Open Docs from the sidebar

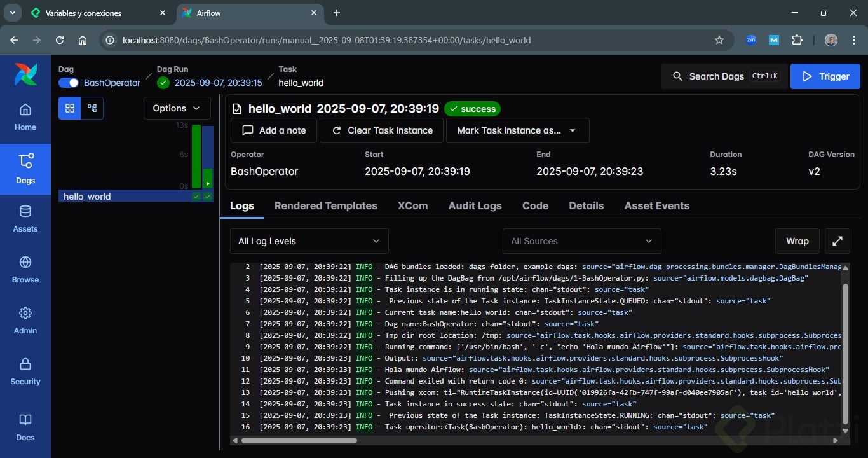[25, 427]
